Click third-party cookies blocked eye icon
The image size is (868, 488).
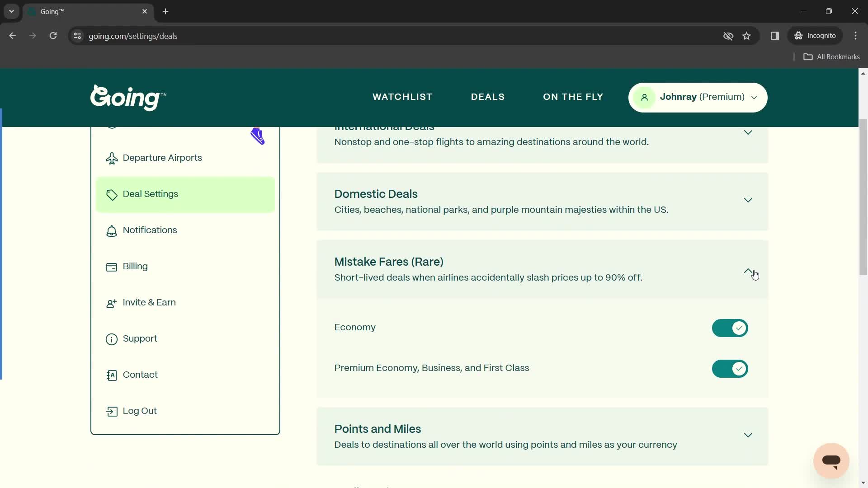728,36
